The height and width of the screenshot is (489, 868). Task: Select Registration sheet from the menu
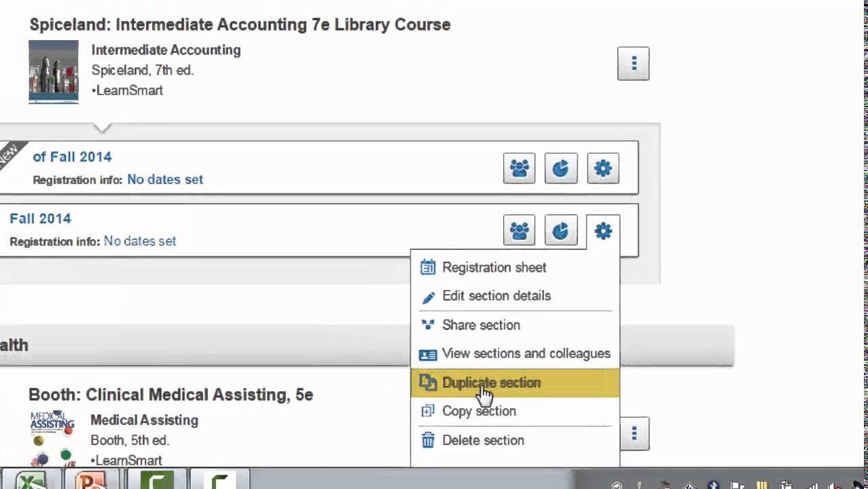tap(494, 268)
